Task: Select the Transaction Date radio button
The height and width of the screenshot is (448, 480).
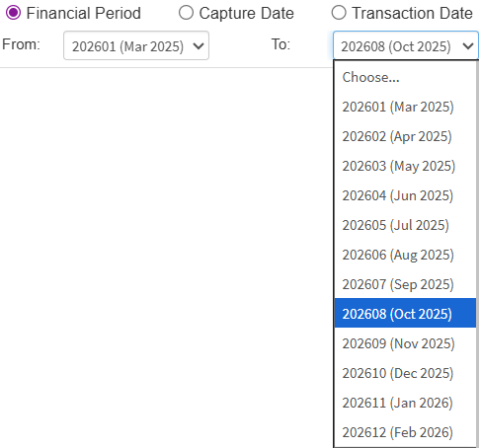Action: pyautogui.click(x=339, y=13)
